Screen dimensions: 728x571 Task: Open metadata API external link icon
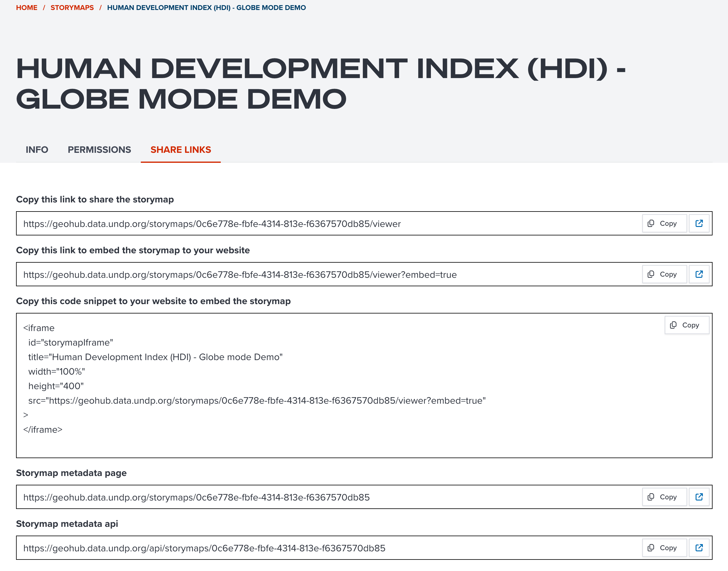pyautogui.click(x=699, y=548)
